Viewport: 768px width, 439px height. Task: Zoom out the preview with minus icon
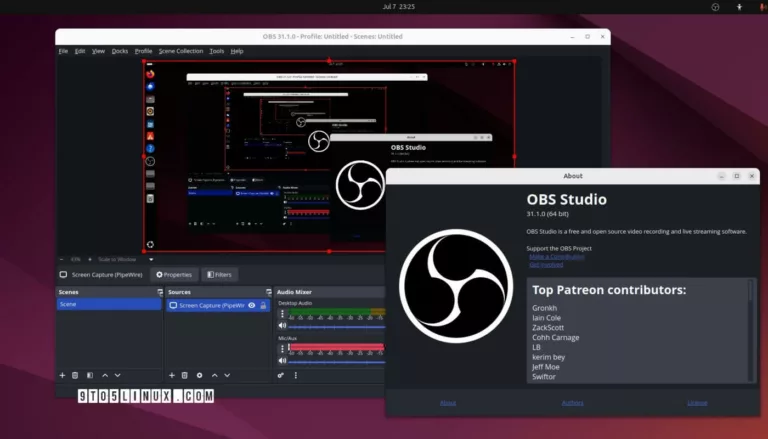pos(61,259)
